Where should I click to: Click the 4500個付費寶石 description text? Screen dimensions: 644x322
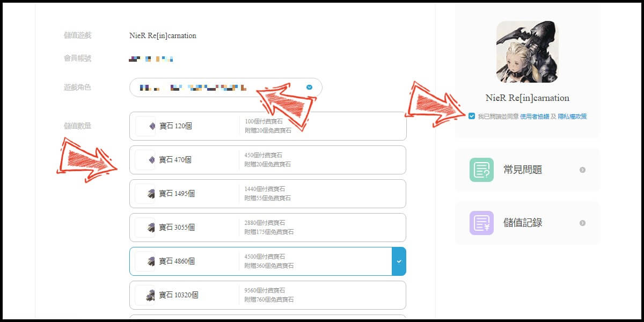tap(265, 257)
